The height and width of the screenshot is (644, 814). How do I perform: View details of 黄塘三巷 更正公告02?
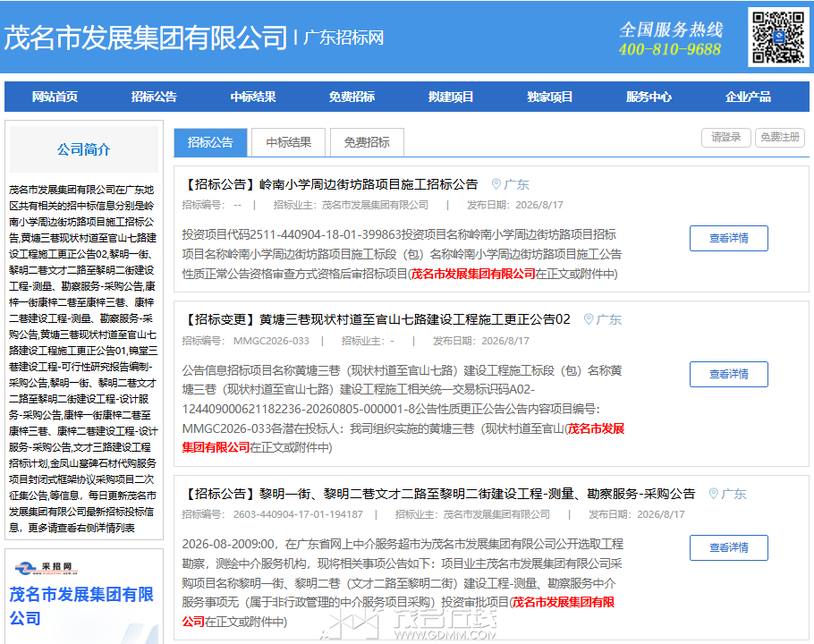point(729,374)
